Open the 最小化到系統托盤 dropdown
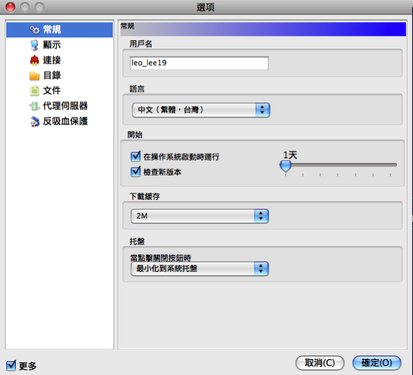 coord(200,268)
